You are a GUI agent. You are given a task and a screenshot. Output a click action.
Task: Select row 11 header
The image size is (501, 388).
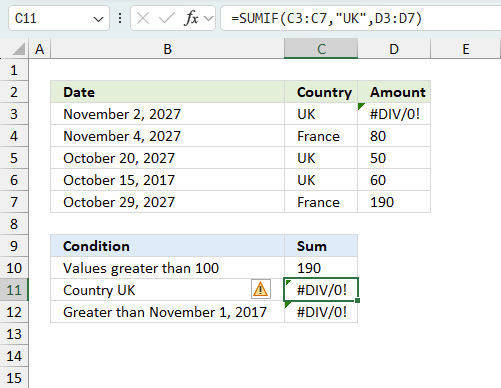[14, 290]
